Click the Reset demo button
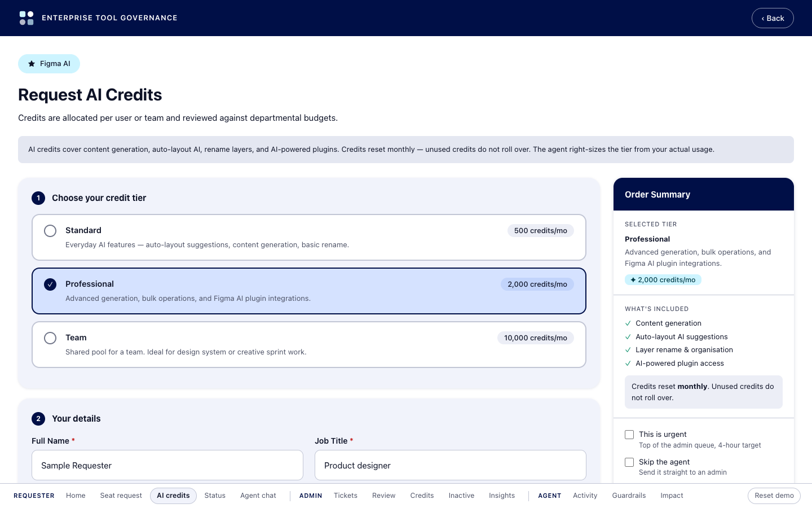This screenshot has height=508, width=812. pyautogui.click(x=774, y=496)
